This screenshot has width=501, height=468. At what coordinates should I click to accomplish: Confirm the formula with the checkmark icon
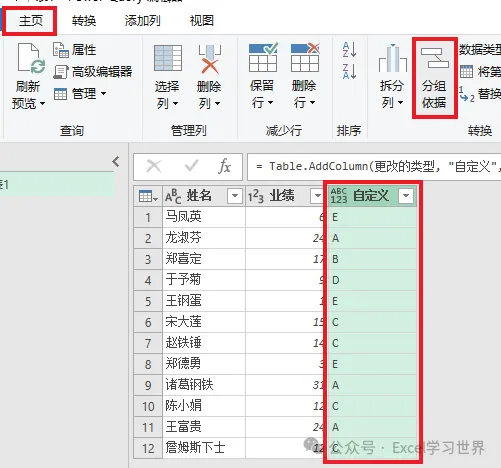click(x=191, y=166)
